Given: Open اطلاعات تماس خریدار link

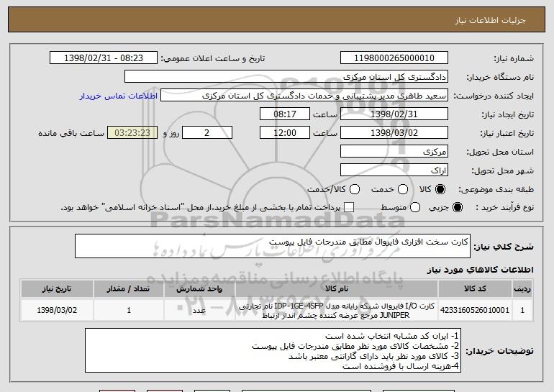Looking at the screenshot, I should coord(119,96).
